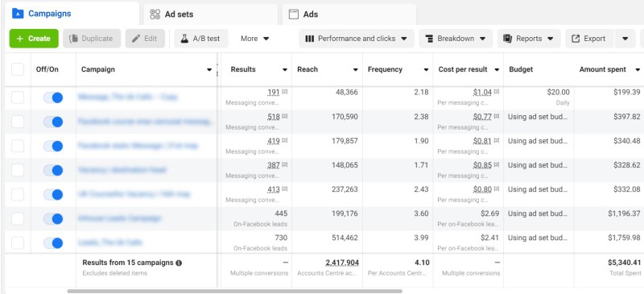644x294 pixels.
Task: Click the Breakdown stacked-lines icon
Action: click(429, 39)
